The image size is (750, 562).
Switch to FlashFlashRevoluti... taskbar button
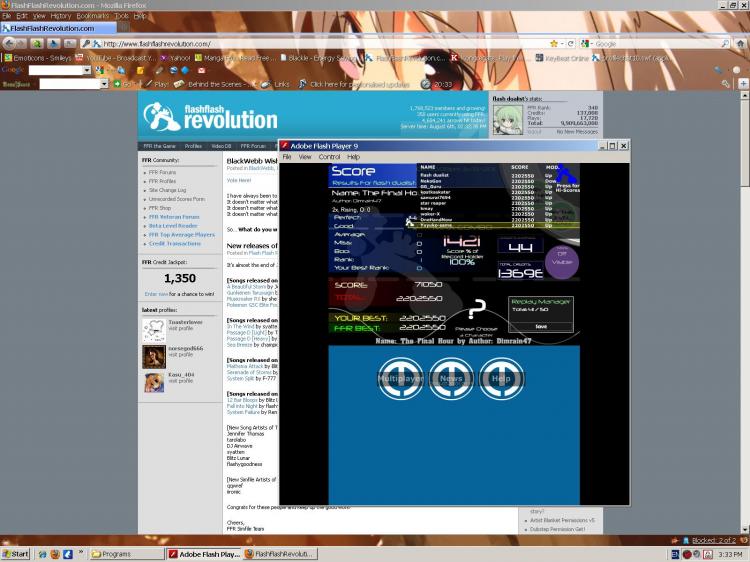pyautogui.click(x=280, y=554)
